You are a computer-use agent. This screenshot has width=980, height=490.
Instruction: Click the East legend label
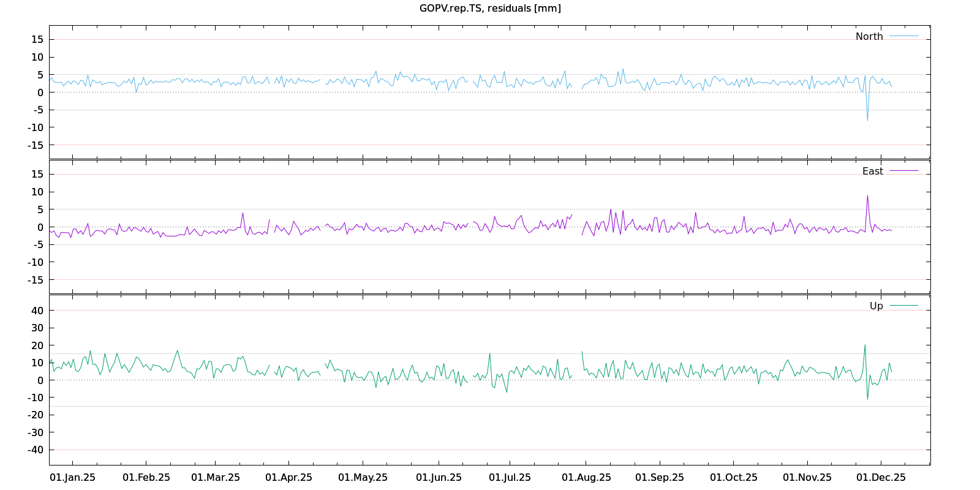coord(872,171)
